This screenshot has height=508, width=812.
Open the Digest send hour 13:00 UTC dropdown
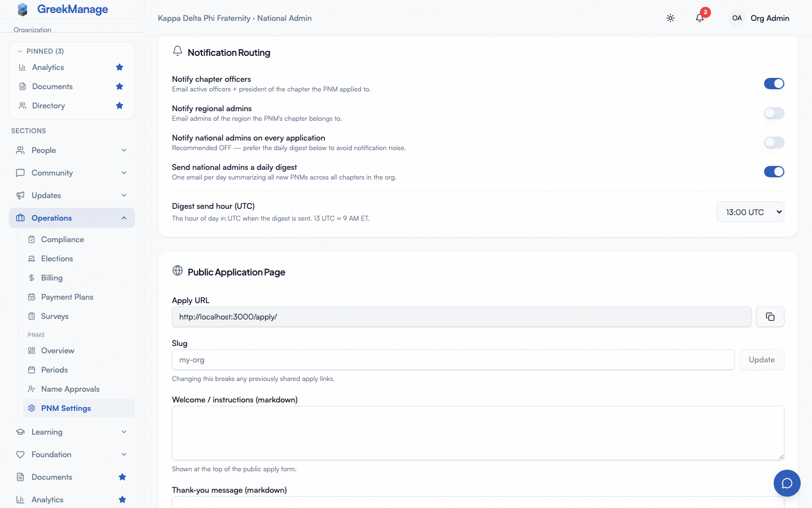coord(751,212)
